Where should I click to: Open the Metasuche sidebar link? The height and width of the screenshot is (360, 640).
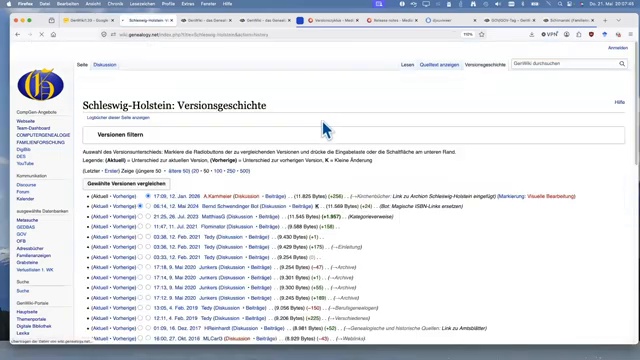27,220
